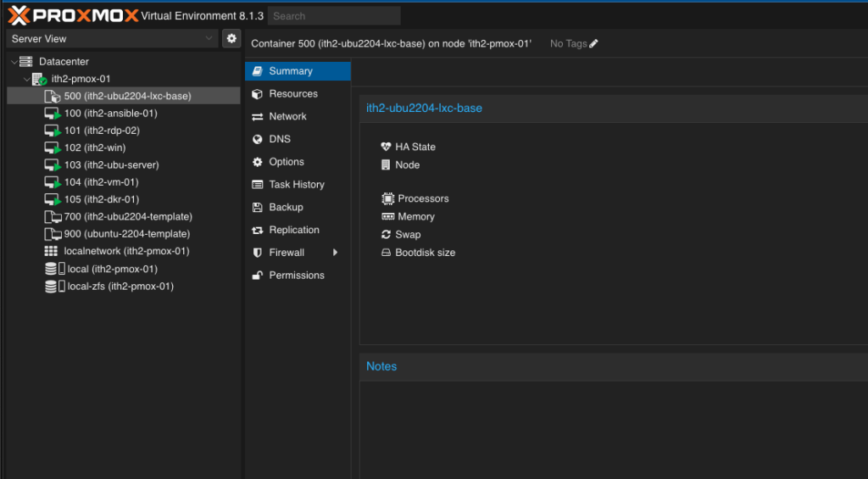Click storage icon for local-zfs
The image size is (868, 479).
click(x=54, y=287)
